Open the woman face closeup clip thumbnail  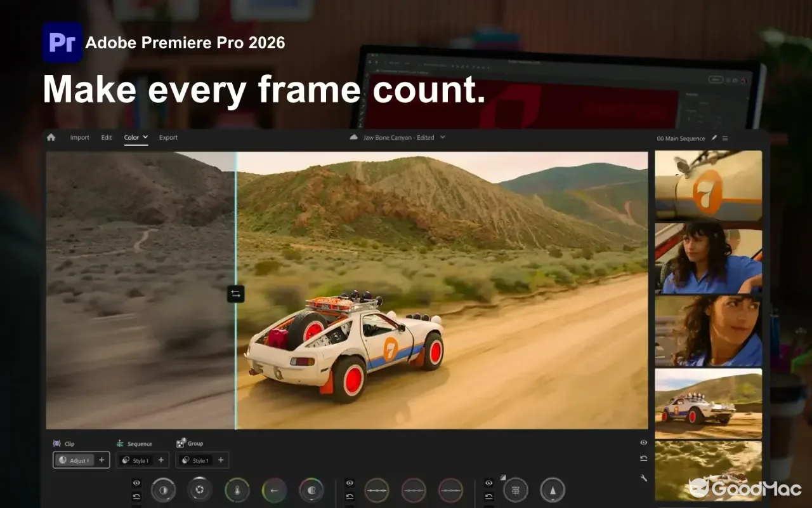coord(709,331)
